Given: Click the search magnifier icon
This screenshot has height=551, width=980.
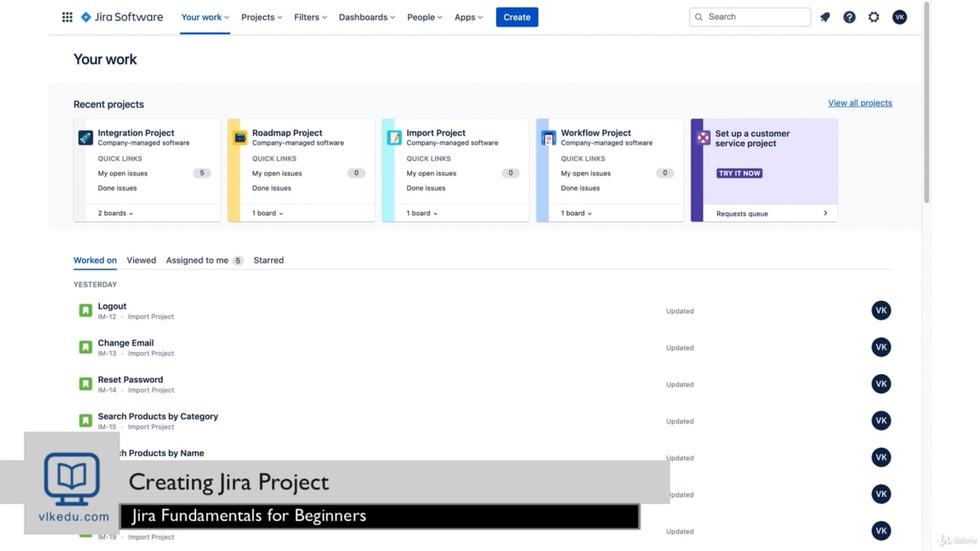Looking at the screenshot, I should tap(698, 17).
